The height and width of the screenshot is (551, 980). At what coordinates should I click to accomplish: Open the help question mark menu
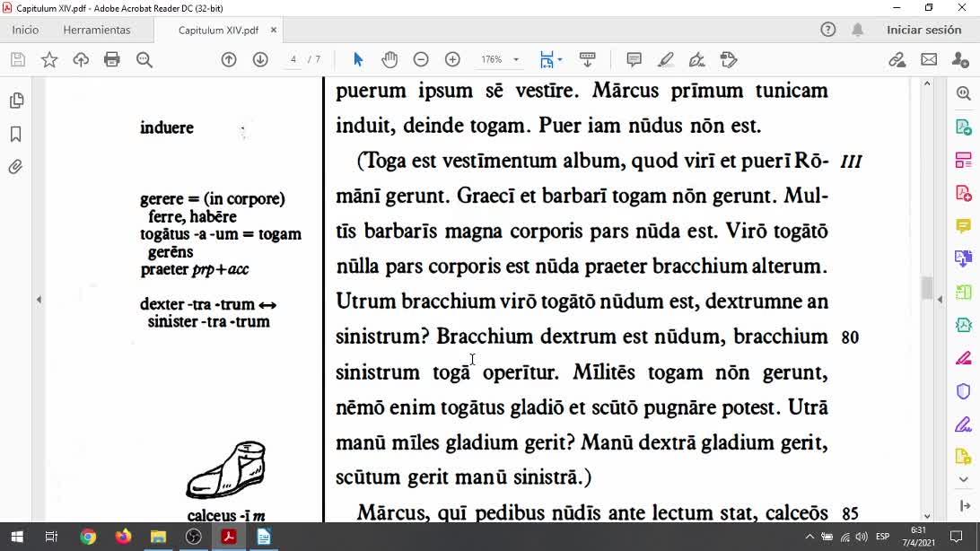pyautogui.click(x=828, y=30)
